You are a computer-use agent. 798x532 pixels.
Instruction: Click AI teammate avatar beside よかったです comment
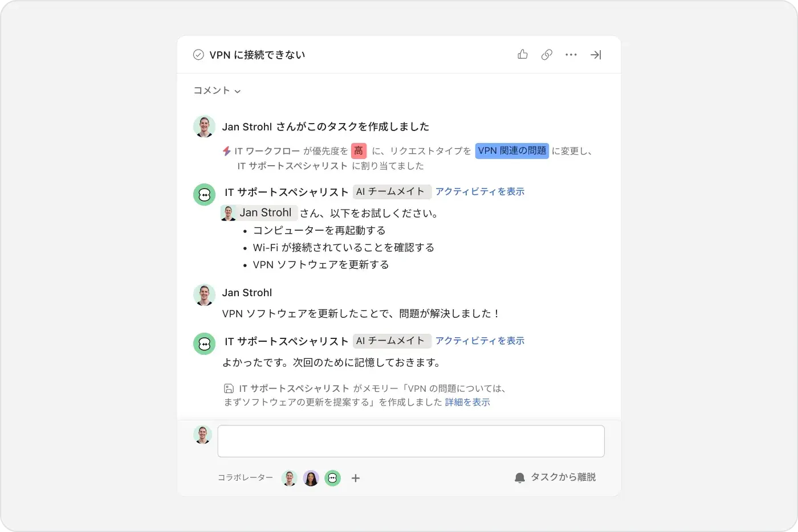click(204, 343)
